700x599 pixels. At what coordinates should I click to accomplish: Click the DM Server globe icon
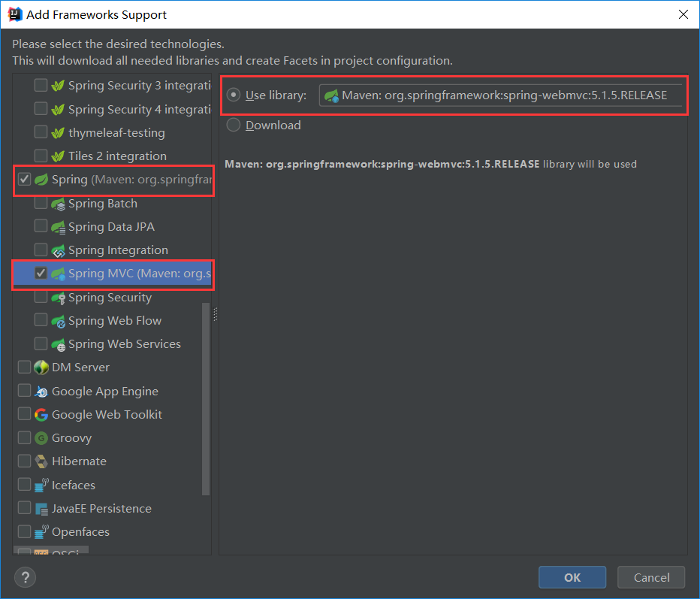[41, 368]
